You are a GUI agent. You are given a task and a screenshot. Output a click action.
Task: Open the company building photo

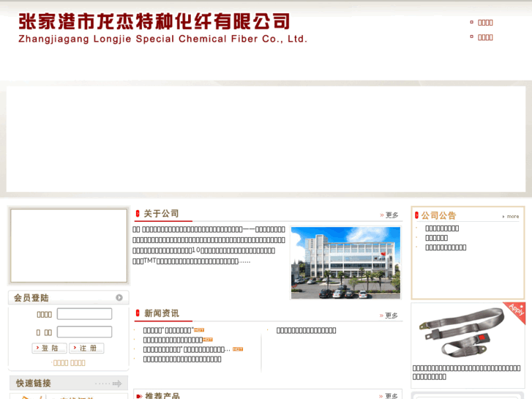pos(345,263)
